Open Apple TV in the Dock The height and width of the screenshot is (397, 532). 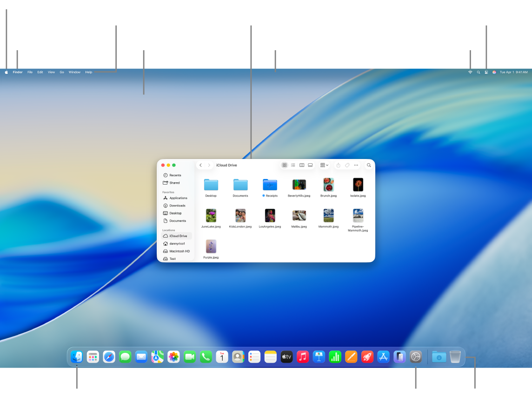286,357
